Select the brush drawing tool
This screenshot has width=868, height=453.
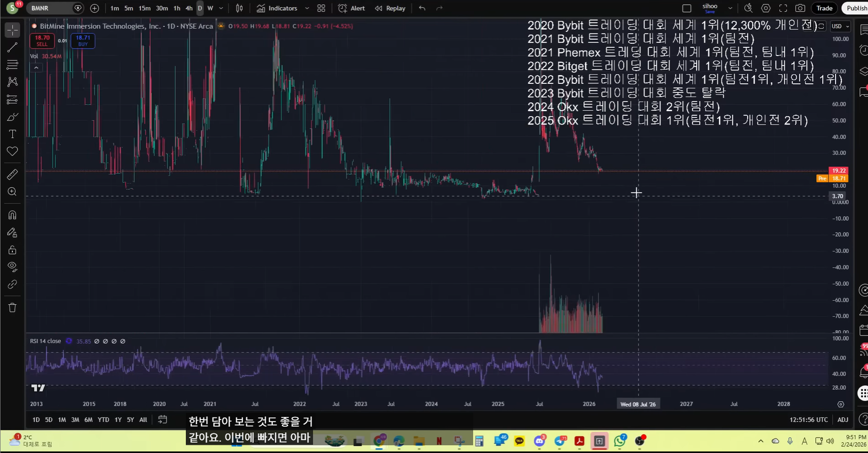coord(12,117)
